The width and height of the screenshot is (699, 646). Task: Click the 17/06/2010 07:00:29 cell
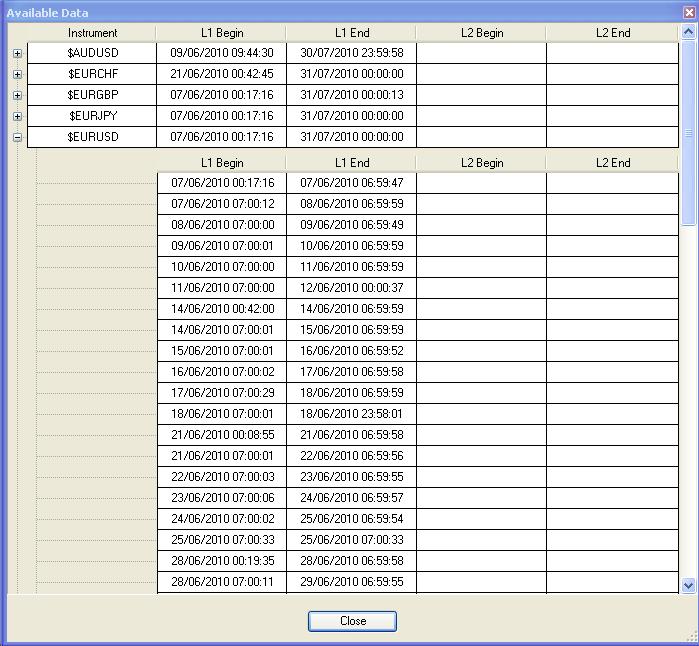[222, 393]
